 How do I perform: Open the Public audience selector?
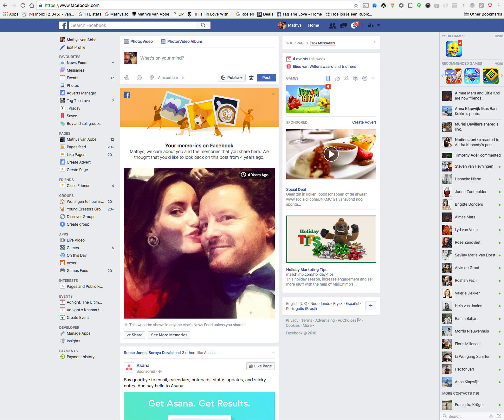tap(232, 78)
